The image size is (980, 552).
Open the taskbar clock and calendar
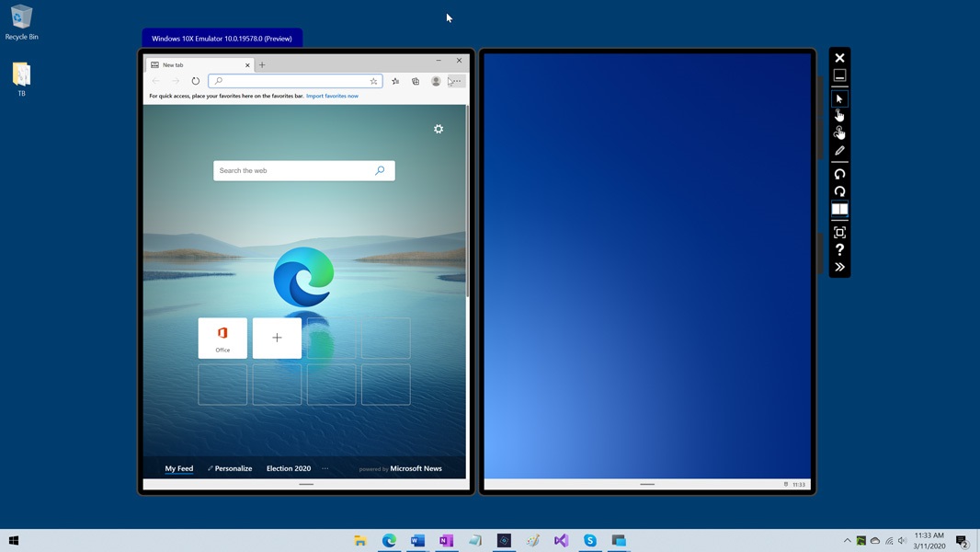point(929,541)
